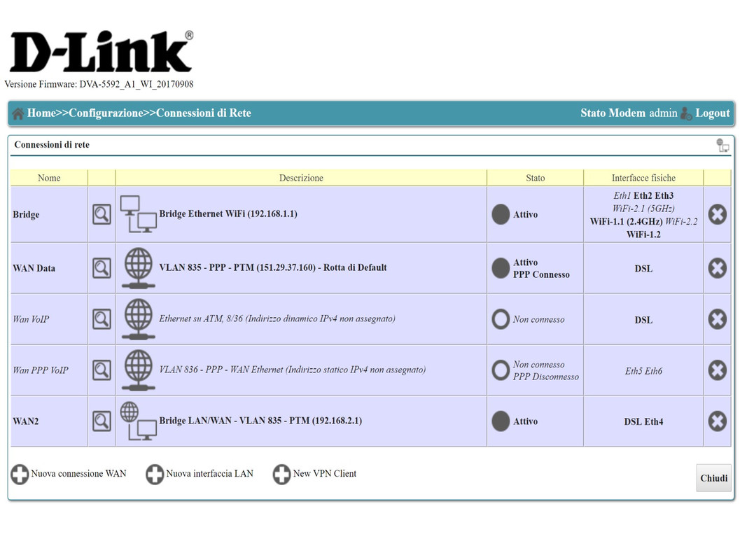Click 'WiFi-2.1 (5GHz)' interface text
The image size is (747, 560).
coord(643,208)
